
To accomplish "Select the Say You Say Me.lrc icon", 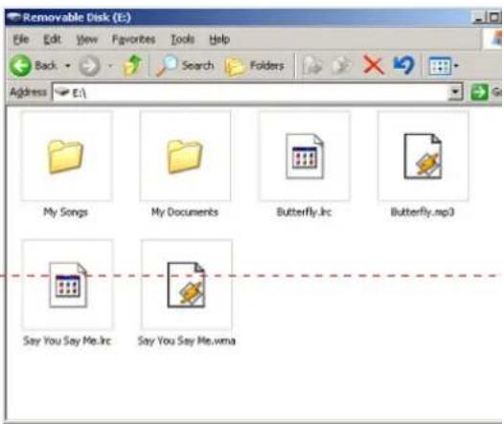I will tap(67, 285).
